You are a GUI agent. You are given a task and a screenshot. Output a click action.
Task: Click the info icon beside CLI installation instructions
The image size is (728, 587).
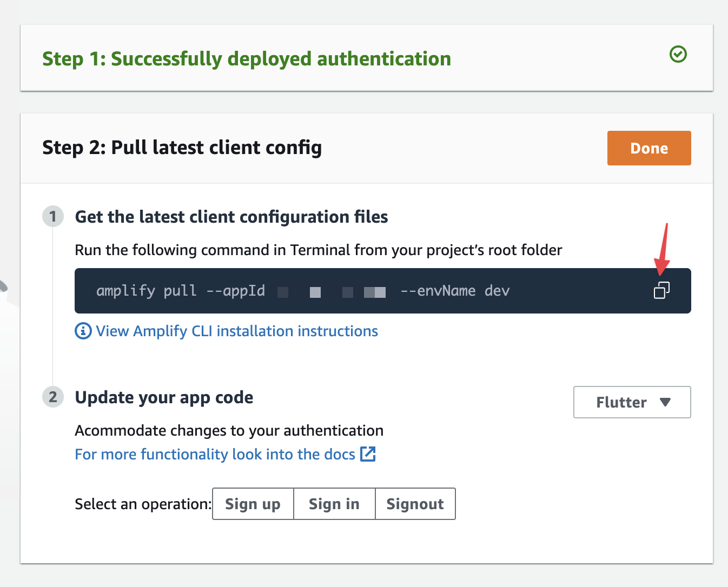(x=83, y=331)
